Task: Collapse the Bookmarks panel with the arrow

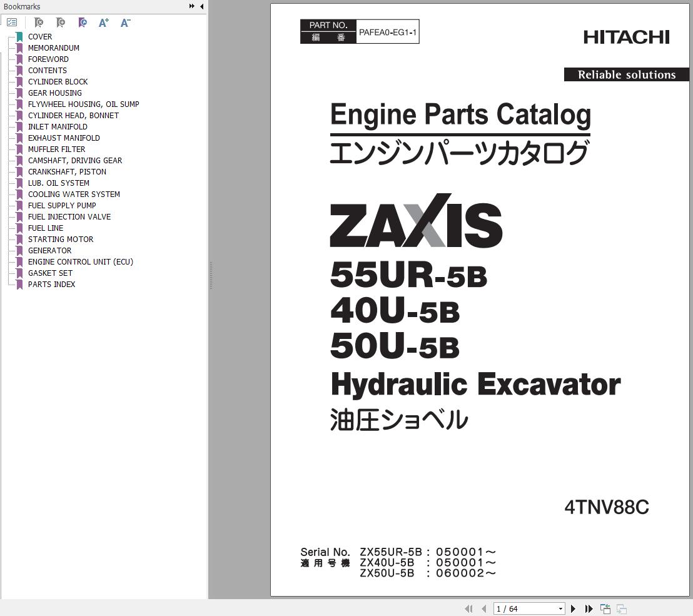Action: point(201,6)
